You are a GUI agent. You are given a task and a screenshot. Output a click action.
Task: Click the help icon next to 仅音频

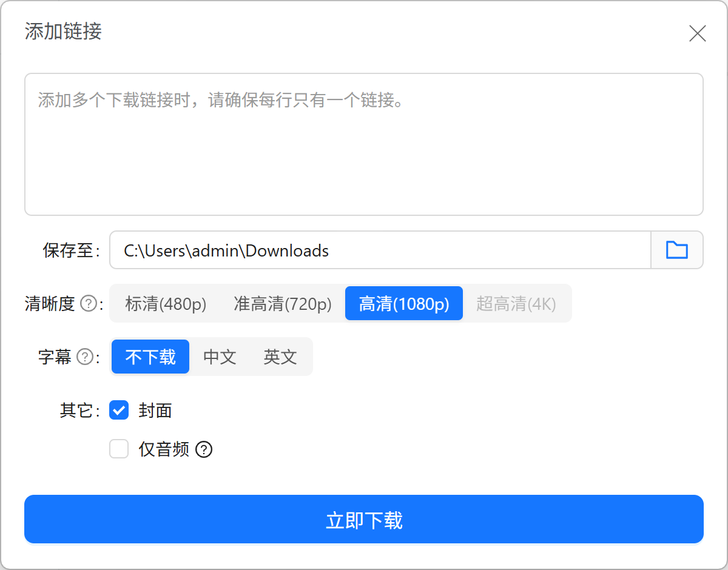205,449
